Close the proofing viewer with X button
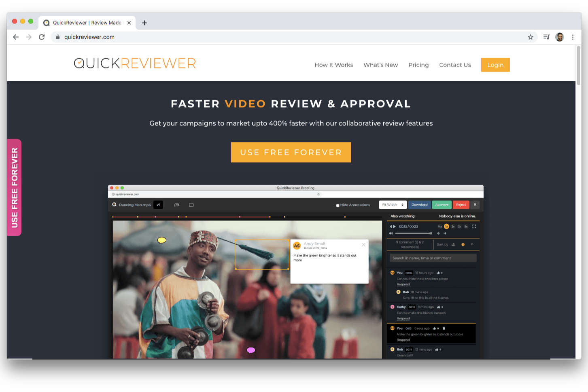The height and width of the screenshot is (392, 588). pyautogui.click(x=475, y=205)
